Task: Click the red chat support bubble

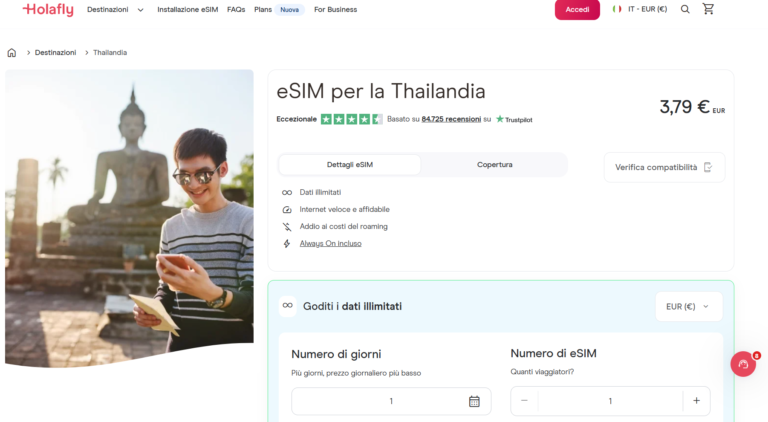Action: pos(743,364)
